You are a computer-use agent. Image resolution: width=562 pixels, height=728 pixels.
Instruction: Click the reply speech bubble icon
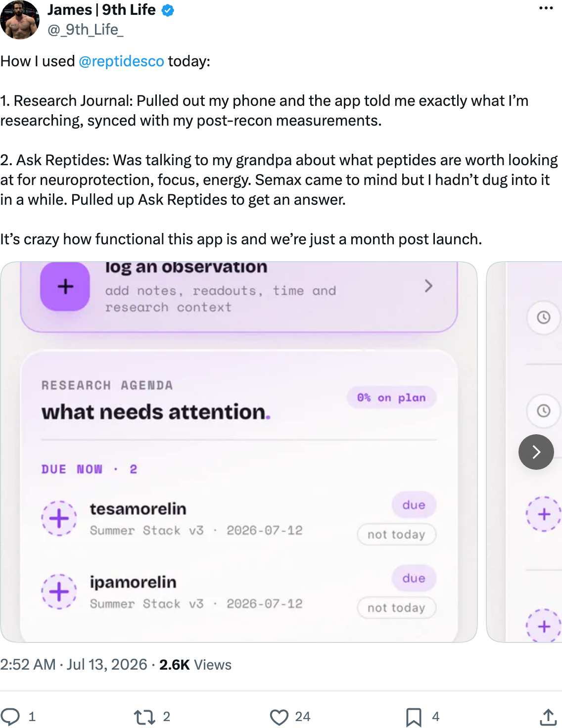point(10,717)
